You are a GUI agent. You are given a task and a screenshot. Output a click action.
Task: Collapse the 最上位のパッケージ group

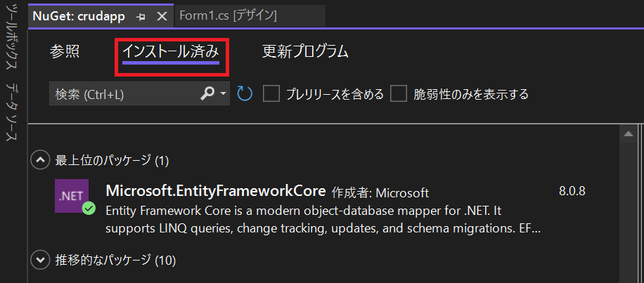pos(40,161)
